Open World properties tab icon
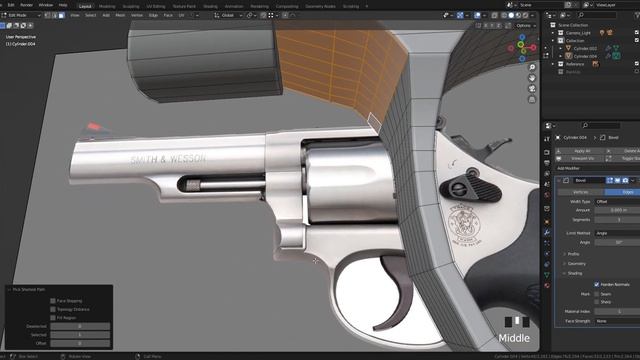 coord(547,195)
